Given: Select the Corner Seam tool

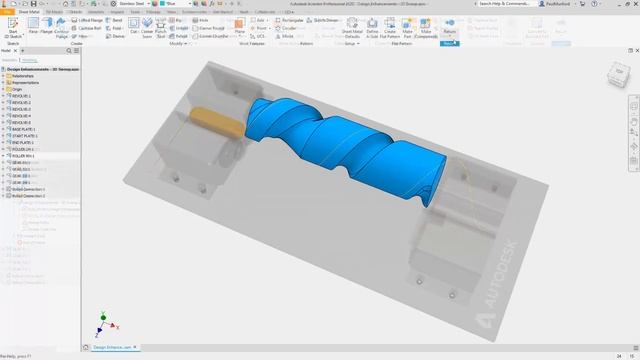Looking at the screenshot, I should click(147, 28).
